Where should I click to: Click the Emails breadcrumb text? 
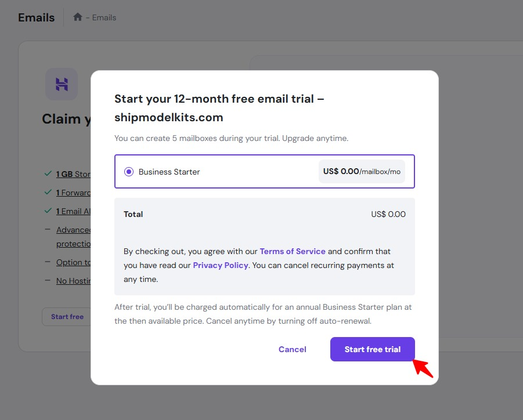coord(104,17)
